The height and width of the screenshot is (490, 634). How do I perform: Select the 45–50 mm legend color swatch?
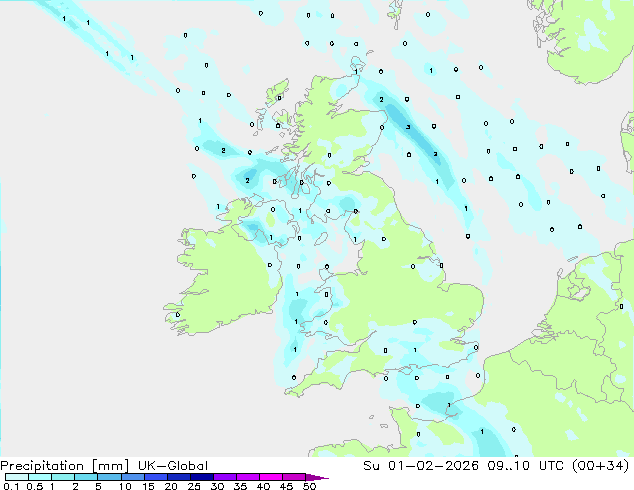pos(294,477)
